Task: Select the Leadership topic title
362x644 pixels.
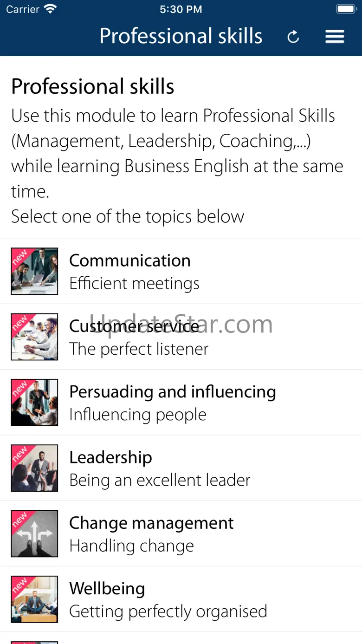Action: [110, 457]
